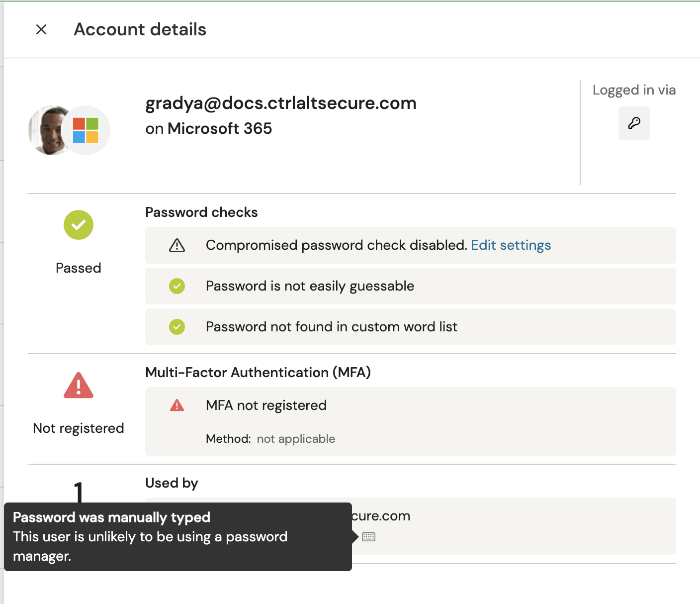Click the Used by section heading
700x604 pixels.
172,483
